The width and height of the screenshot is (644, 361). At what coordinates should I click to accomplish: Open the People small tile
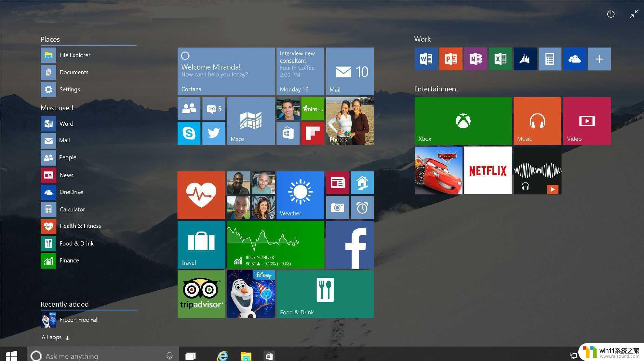pyautogui.click(x=189, y=109)
